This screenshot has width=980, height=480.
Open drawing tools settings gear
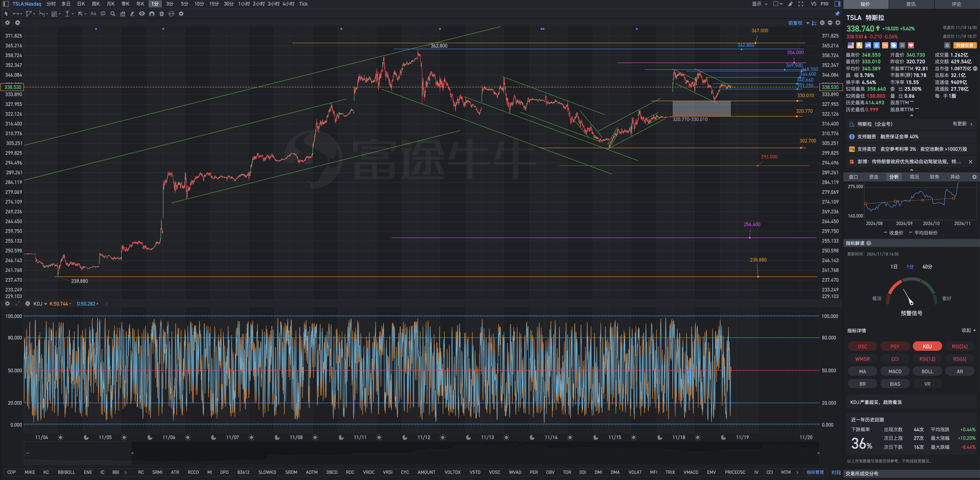coord(181,14)
